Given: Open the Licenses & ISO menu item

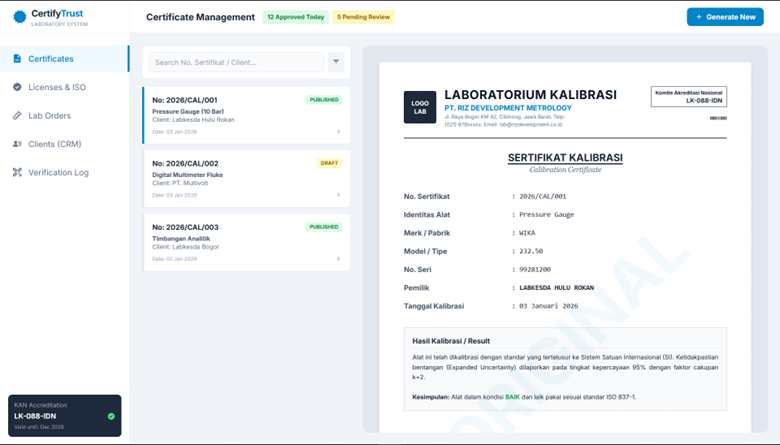Looking at the screenshot, I should point(57,87).
